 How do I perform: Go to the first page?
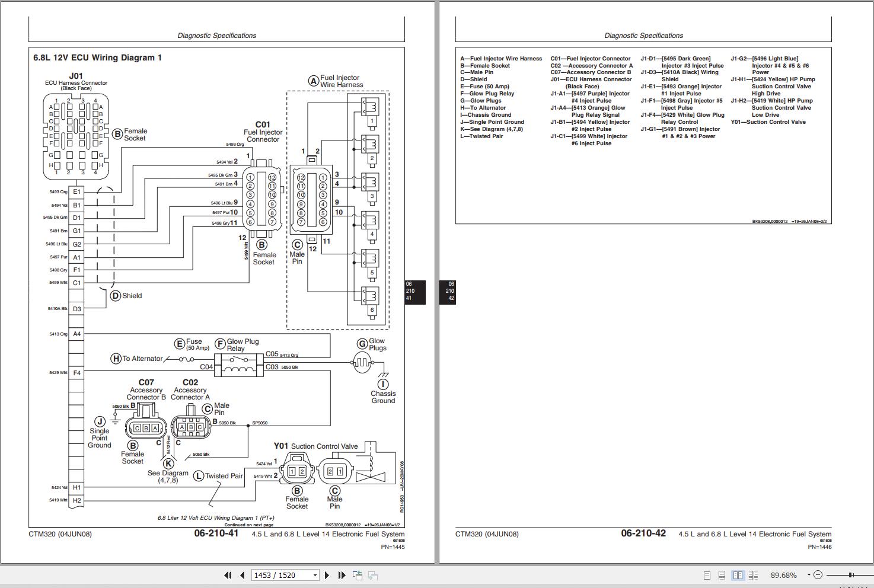click(x=228, y=575)
